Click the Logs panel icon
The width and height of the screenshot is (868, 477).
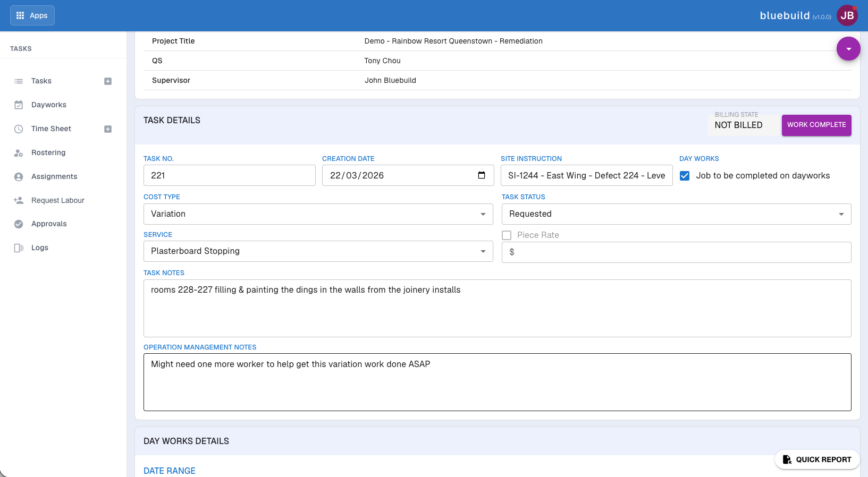point(19,248)
